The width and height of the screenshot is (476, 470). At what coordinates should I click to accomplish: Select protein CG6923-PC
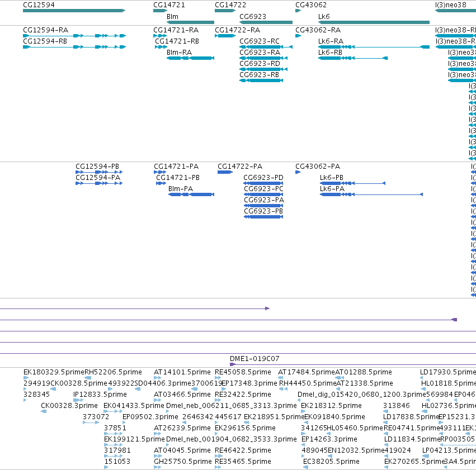263,189
